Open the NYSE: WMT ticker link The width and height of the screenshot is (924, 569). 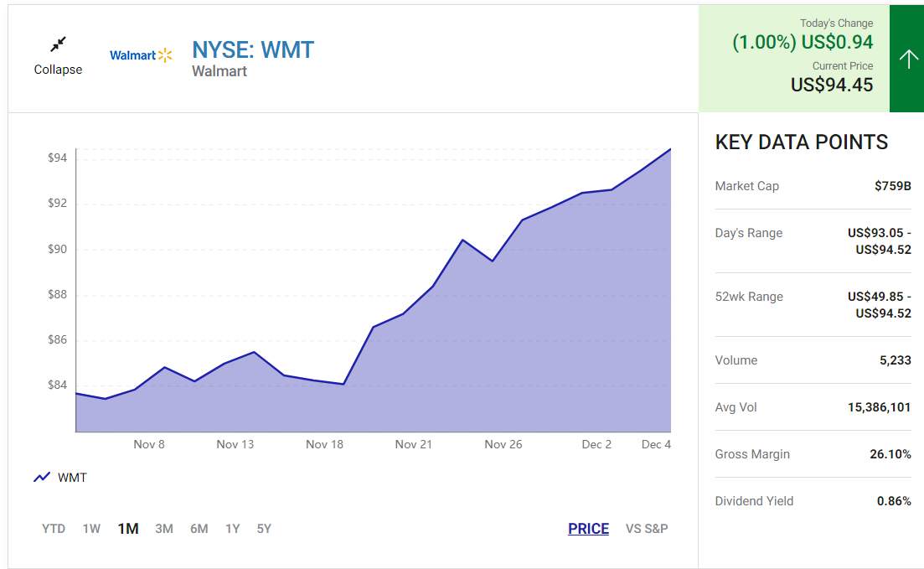[x=253, y=49]
